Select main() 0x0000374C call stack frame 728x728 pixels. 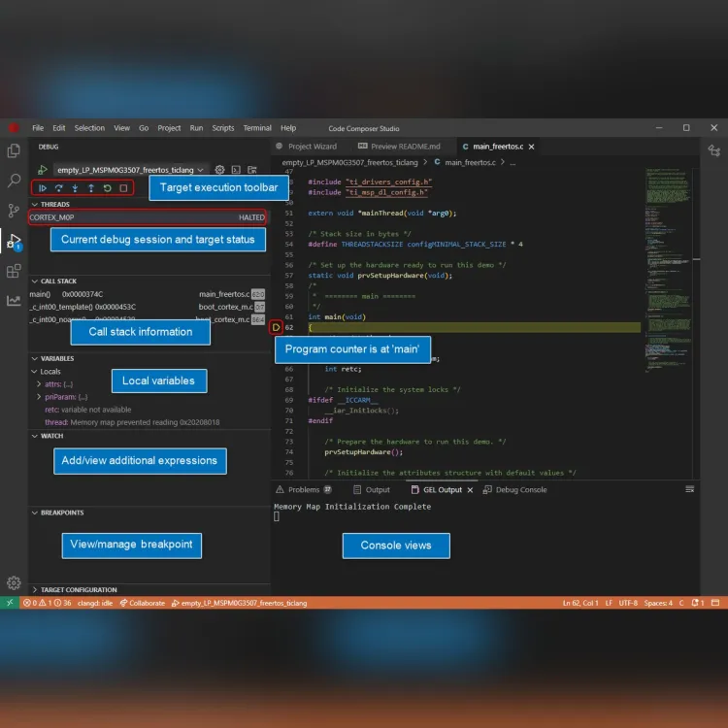click(148, 294)
